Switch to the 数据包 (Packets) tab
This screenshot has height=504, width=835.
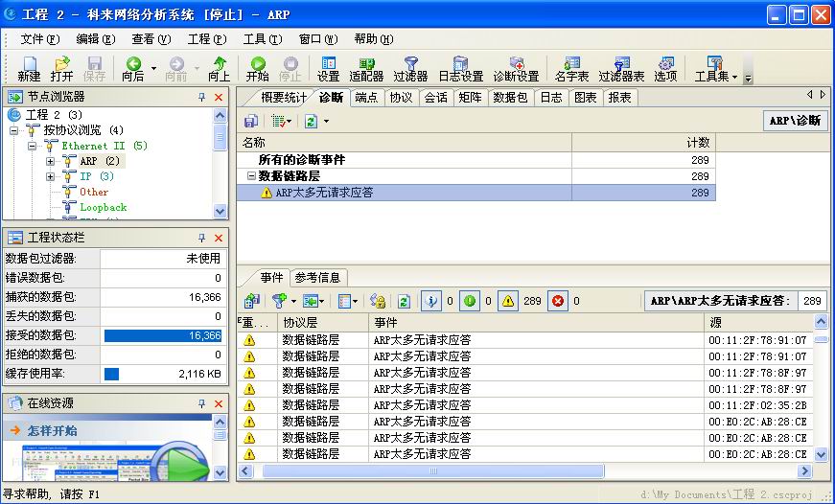(x=510, y=97)
